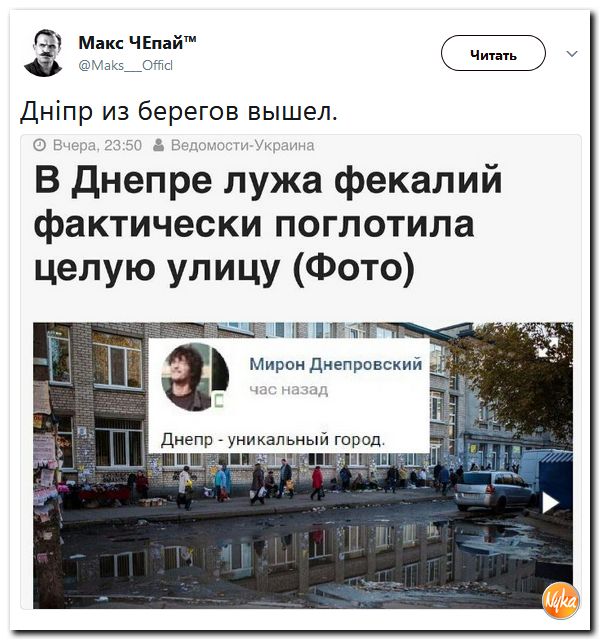Click the Читать follow button
Image resolution: width=601 pixels, height=641 pixels.
[x=493, y=53]
